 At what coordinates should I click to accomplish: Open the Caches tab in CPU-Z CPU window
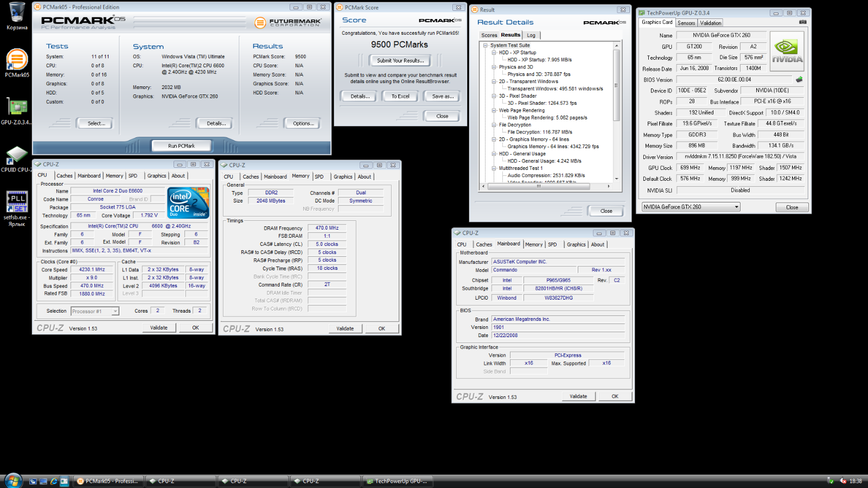pyautogui.click(x=65, y=176)
